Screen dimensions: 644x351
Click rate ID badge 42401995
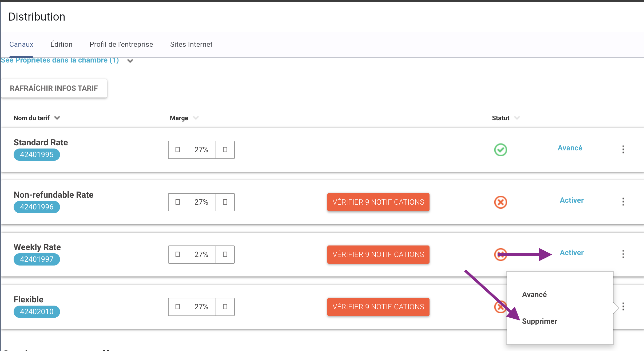[x=37, y=155]
